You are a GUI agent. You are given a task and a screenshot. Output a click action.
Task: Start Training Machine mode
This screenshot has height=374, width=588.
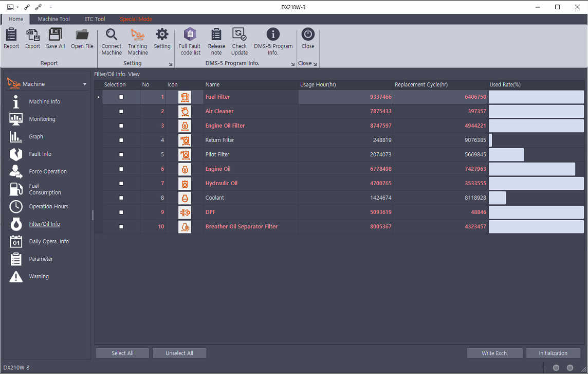138,42
